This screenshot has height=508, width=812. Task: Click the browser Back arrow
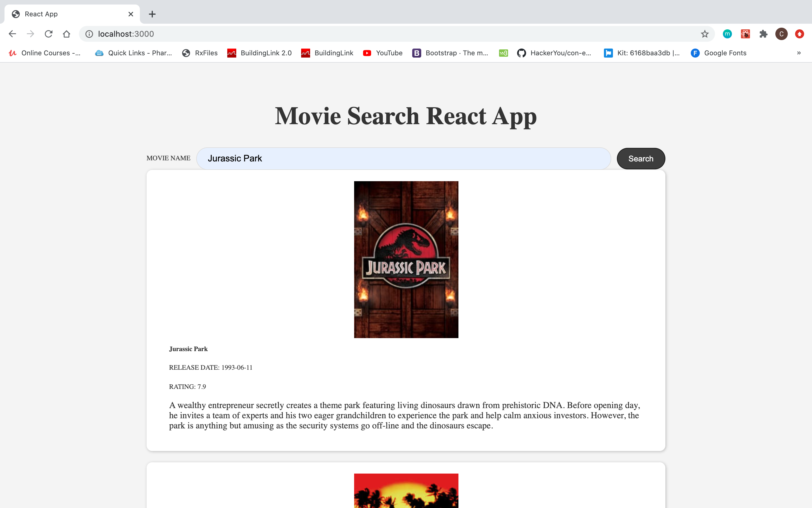pos(12,34)
